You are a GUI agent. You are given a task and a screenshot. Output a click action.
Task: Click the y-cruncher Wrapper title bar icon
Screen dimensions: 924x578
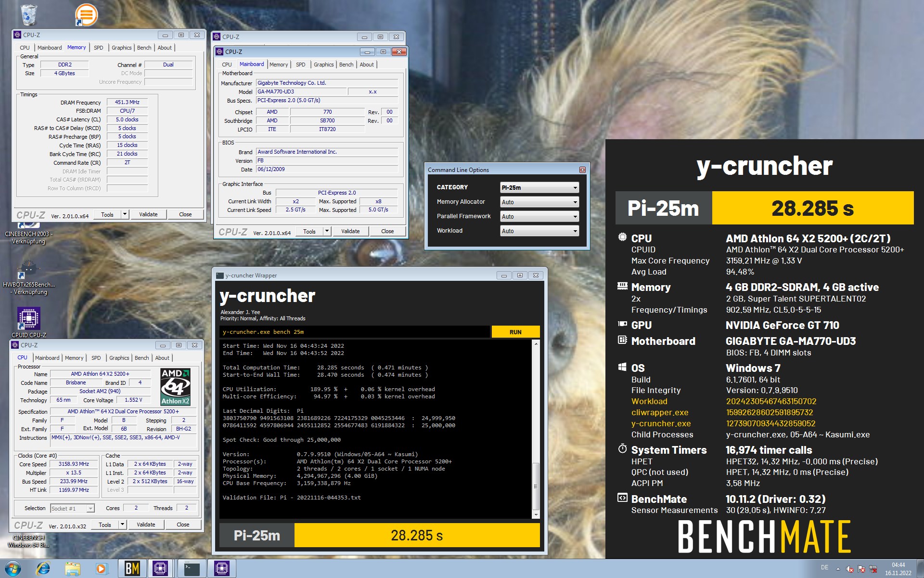pyautogui.click(x=220, y=276)
